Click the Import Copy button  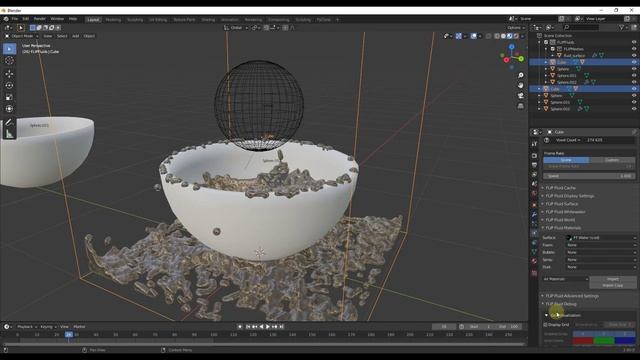(x=613, y=285)
